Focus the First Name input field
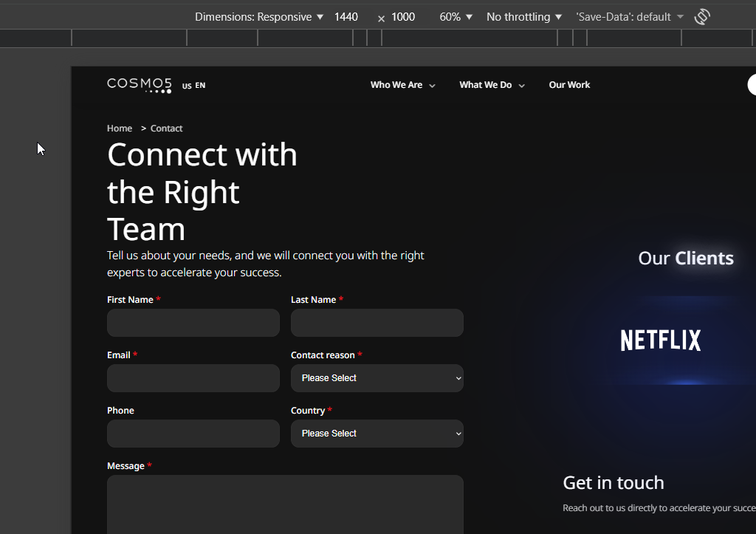The height and width of the screenshot is (534, 756). click(x=193, y=323)
